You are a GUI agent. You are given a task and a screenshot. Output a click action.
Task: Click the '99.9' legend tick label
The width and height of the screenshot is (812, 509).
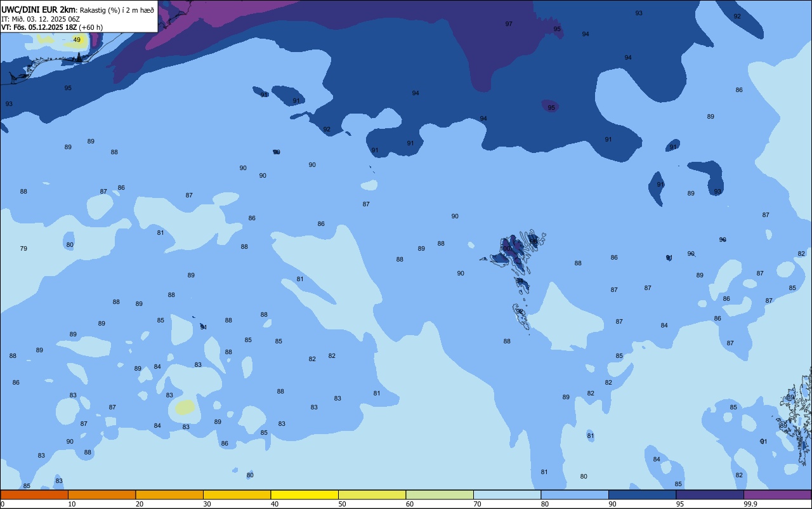(x=751, y=504)
